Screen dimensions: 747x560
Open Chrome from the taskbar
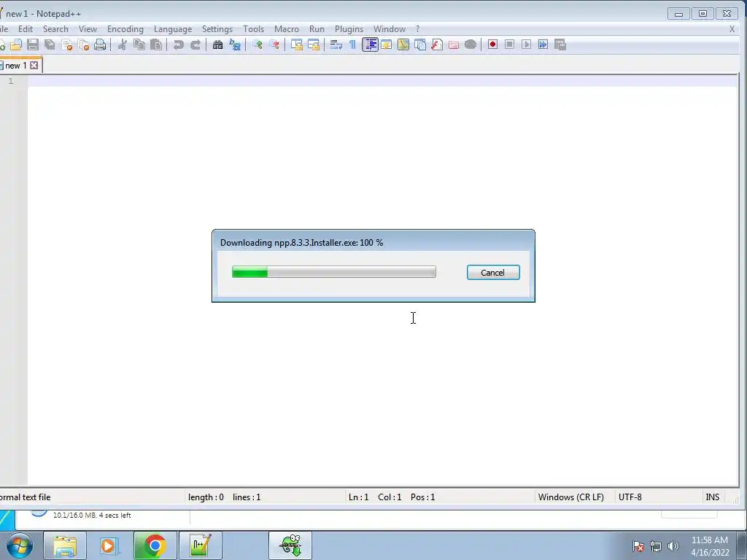click(x=155, y=545)
